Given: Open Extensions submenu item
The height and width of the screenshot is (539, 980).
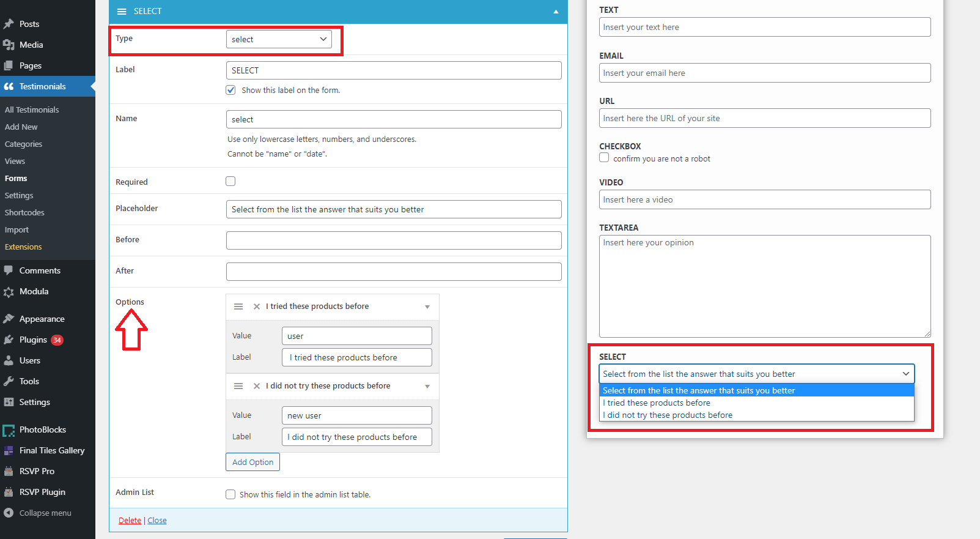Looking at the screenshot, I should tap(23, 247).
